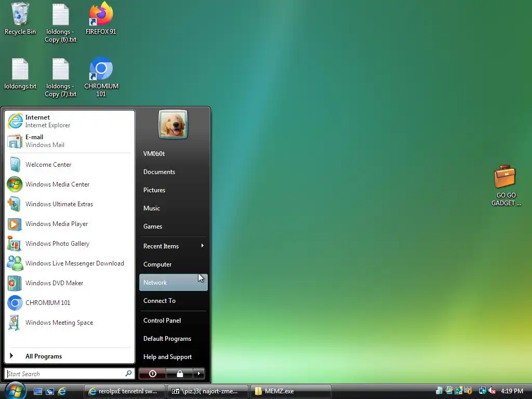Click the Start orb button
This screenshot has width=532, height=399.
(x=15, y=391)
